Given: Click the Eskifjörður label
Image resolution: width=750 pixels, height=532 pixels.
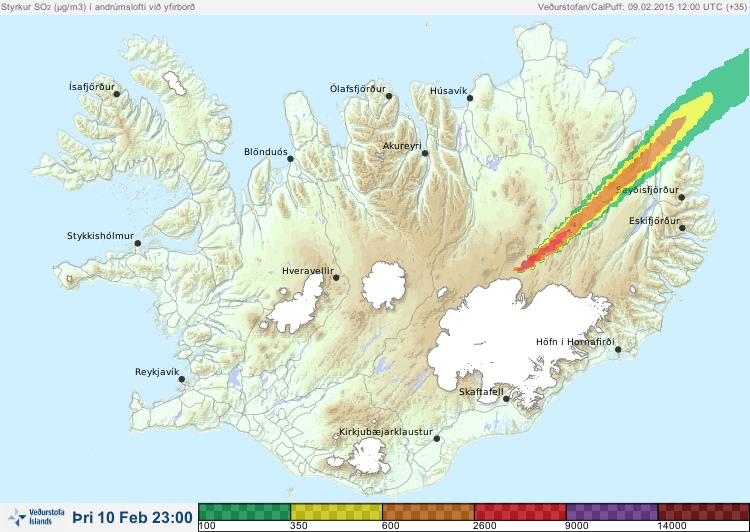Looking at the screenshot, I should coord(654,221).
